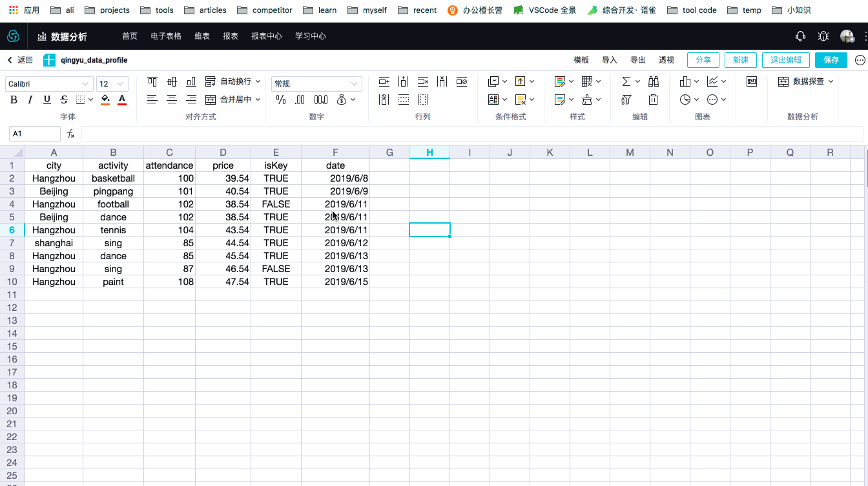Click the 模板 button

(581, 60)
